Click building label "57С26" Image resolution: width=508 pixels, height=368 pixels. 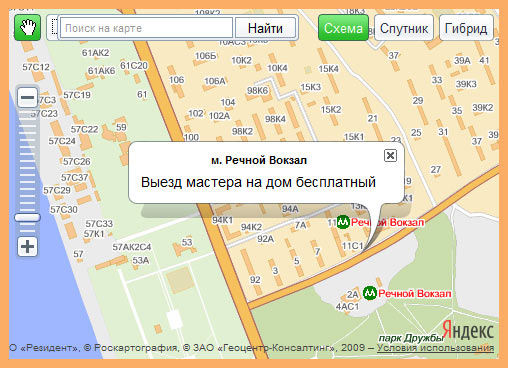(x=77, y=162)
